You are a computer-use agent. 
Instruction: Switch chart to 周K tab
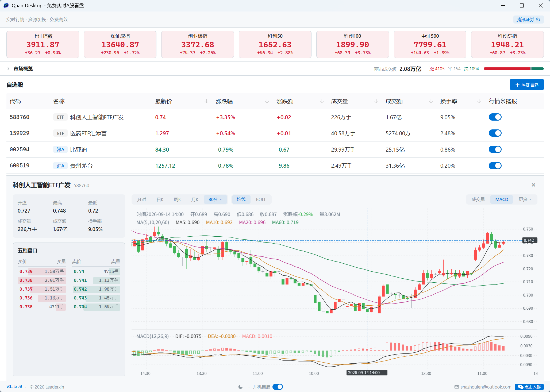pos(177,199)
